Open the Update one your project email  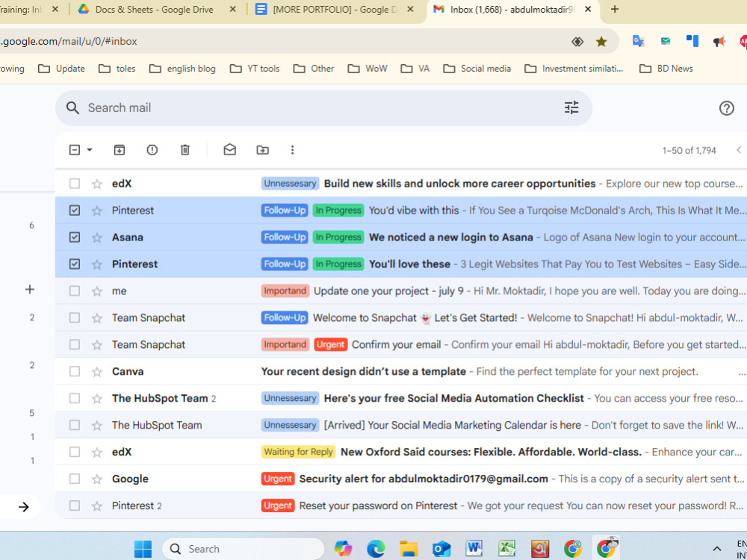point(401,291)
